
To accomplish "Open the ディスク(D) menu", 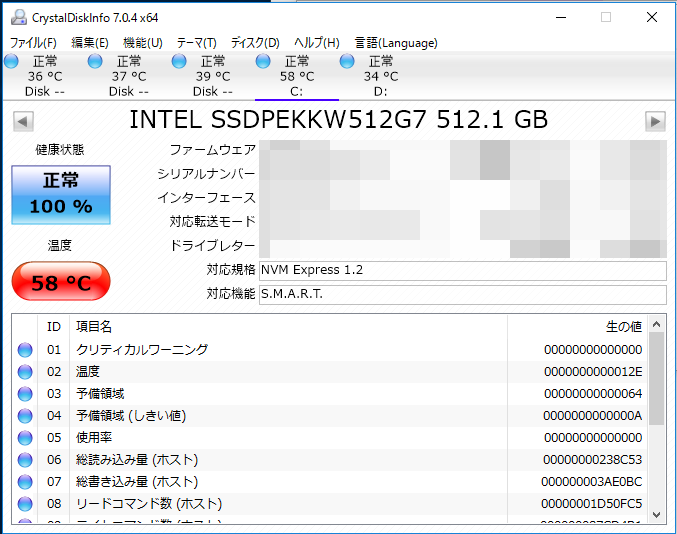I will pyautogui.click(x=255, y=43).
